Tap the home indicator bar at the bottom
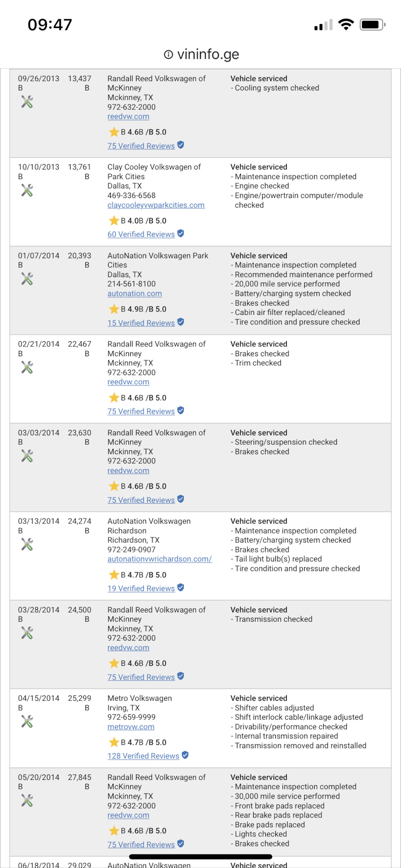 click(201, 856)
